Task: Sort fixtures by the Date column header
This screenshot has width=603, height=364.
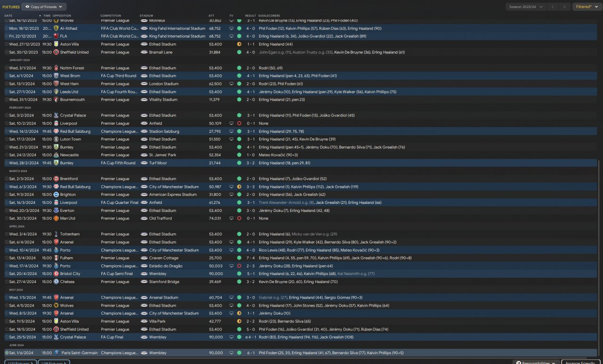Action: [x=8, y=16]
